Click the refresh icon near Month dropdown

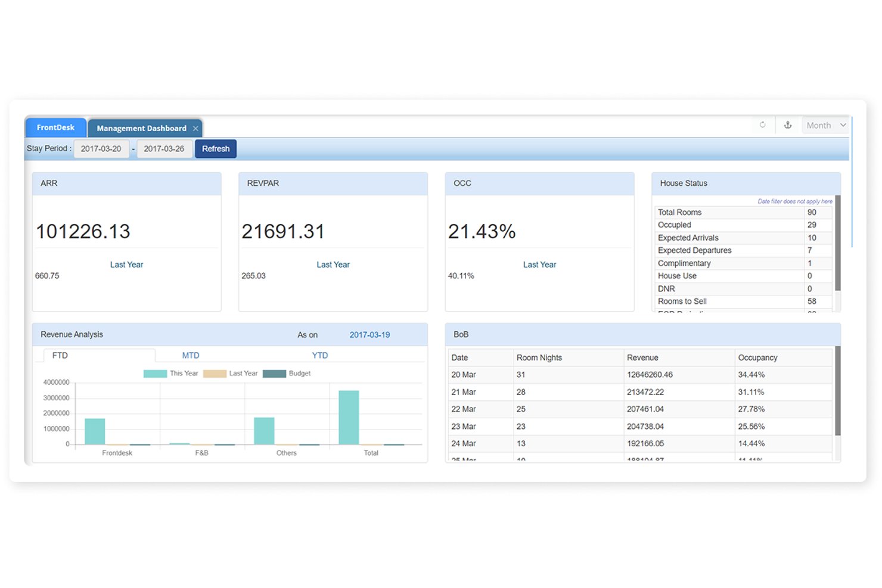tap(762, 125)
